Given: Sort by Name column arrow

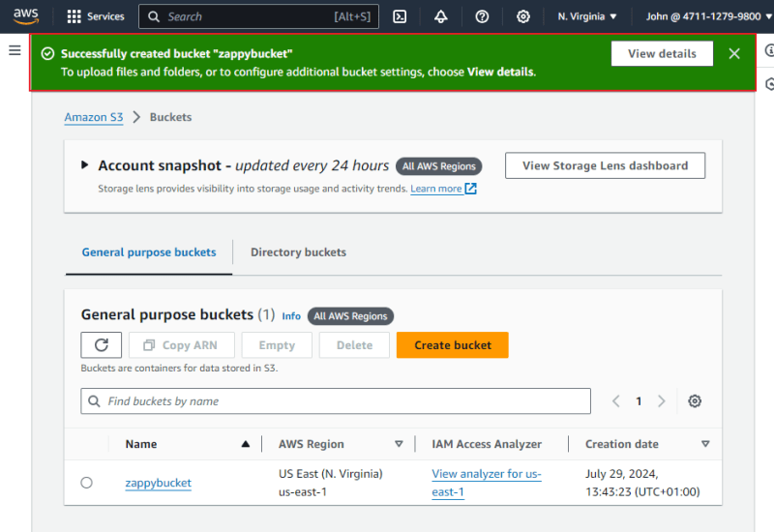Looking at the screenshot, I should [246, 444].
